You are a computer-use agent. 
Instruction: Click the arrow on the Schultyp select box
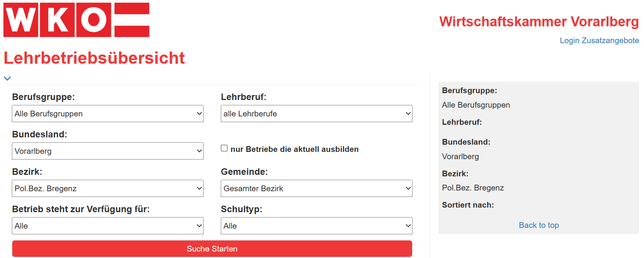pyautogui.click(x=408, y=226)
